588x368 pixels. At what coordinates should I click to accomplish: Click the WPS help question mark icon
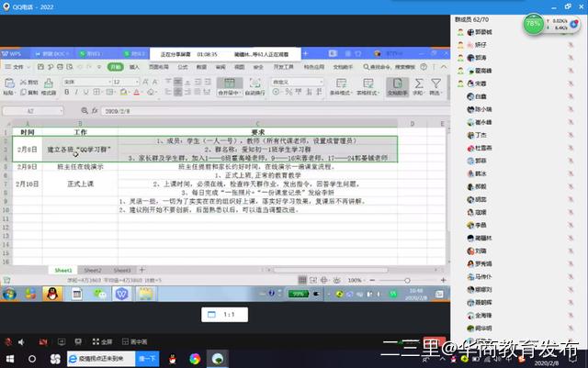[424, 67]
